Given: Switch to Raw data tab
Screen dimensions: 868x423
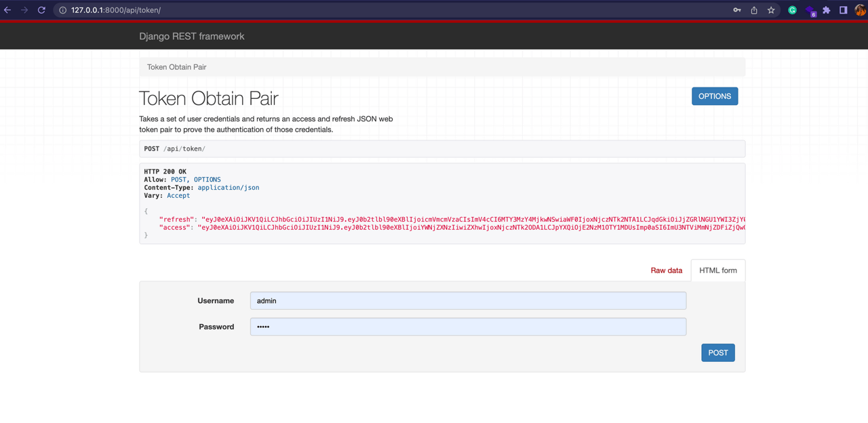Looking at the screenshot, I should pyautogui.click(x=667, y=270).
